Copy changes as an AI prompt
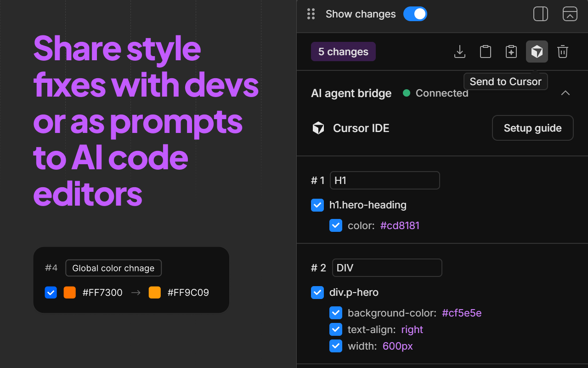 (x=511, y=52)
